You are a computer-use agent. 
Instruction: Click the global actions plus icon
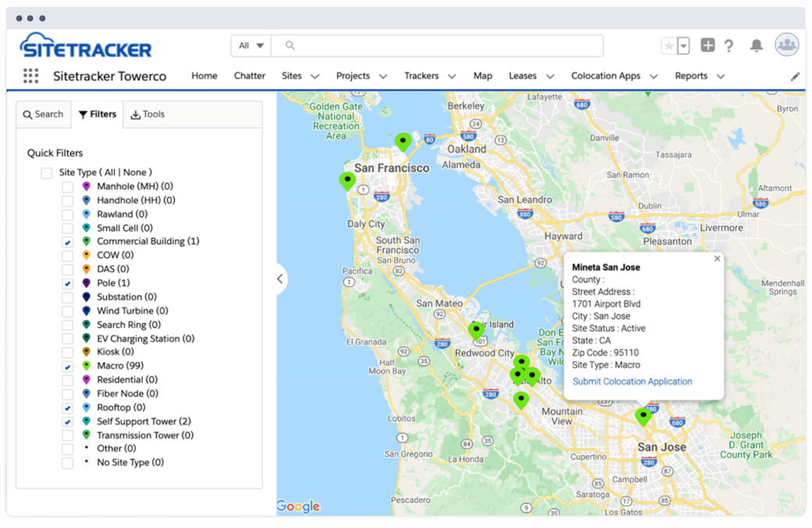pos(708,45)
